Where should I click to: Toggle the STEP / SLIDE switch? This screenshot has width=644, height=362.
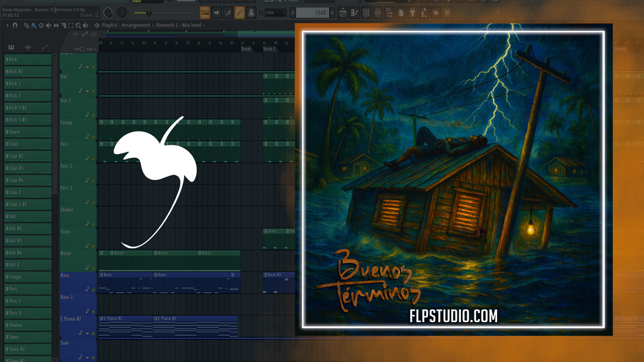point(82,49)
